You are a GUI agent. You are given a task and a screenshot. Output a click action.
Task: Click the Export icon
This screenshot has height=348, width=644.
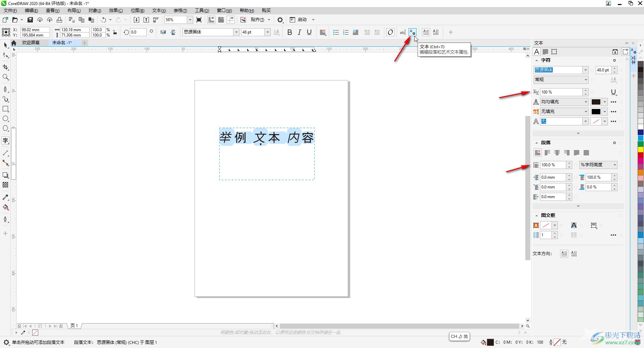[x=146, y=20]
